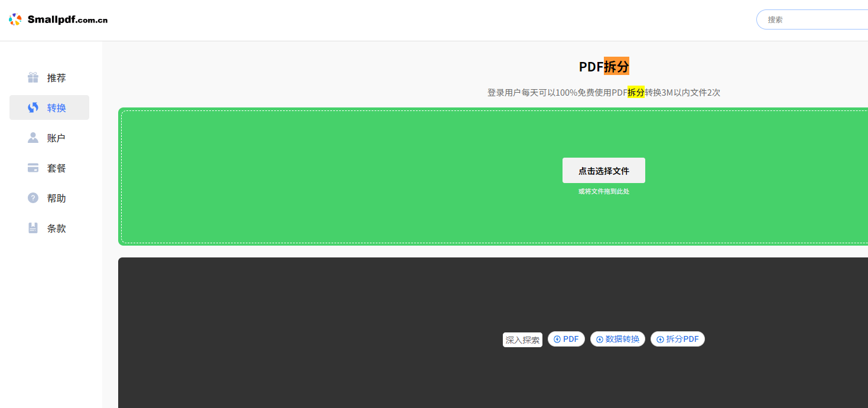
Task: Click the user silhouette icon beside 账户
Action: [33, 138]
